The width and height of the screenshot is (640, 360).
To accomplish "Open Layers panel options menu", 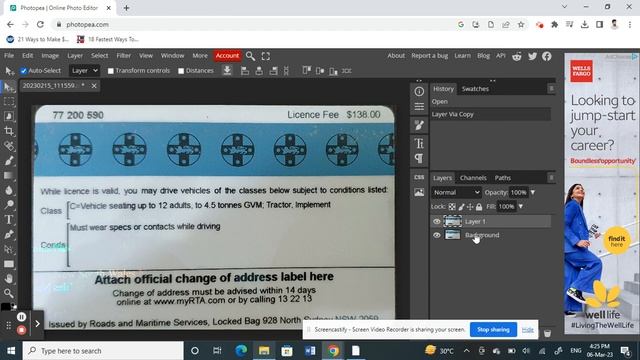I will click(551, 178).
